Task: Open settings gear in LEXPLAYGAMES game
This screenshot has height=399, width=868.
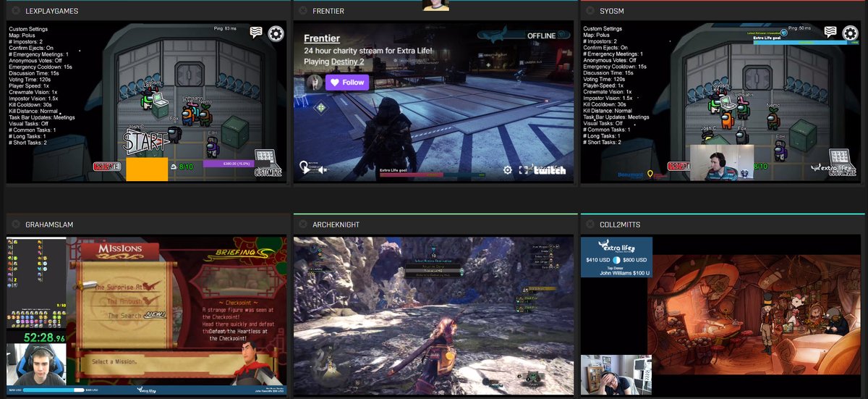Action: point(276,33)
